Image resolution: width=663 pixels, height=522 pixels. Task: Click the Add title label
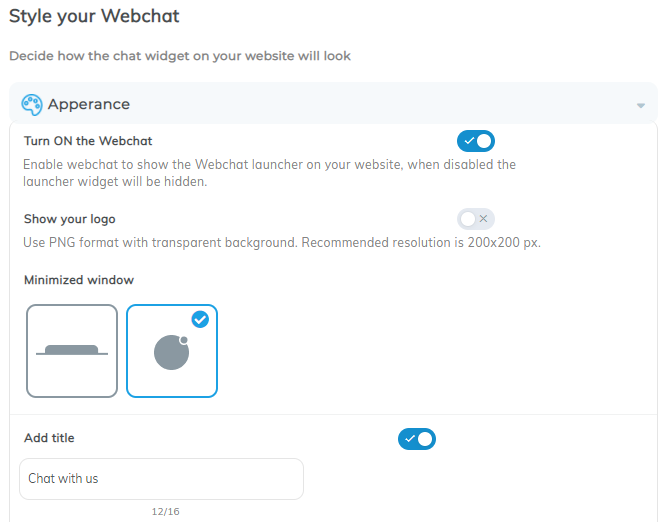pyautogui.click(x=49, y=438)
